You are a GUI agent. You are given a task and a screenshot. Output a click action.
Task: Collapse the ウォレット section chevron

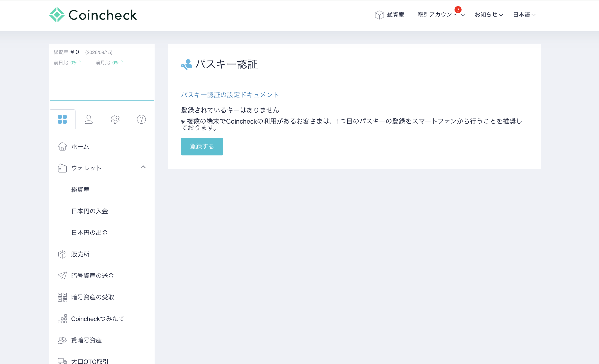point(143,167)
